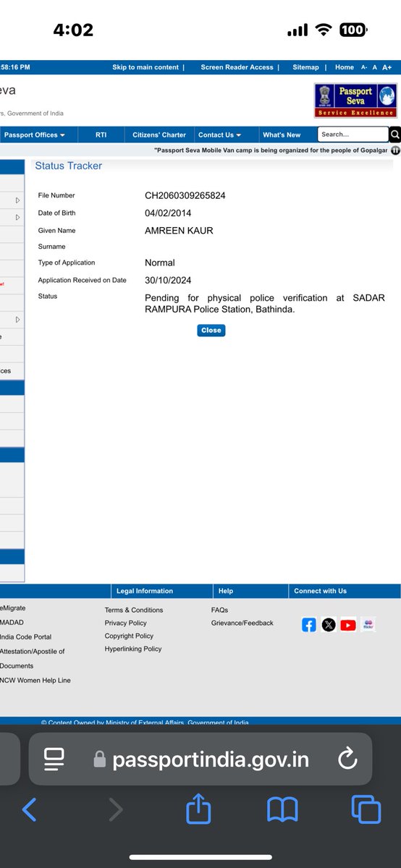401x868 pixels.
Task: Open the page settings reader icon
Action: (54, 759)
